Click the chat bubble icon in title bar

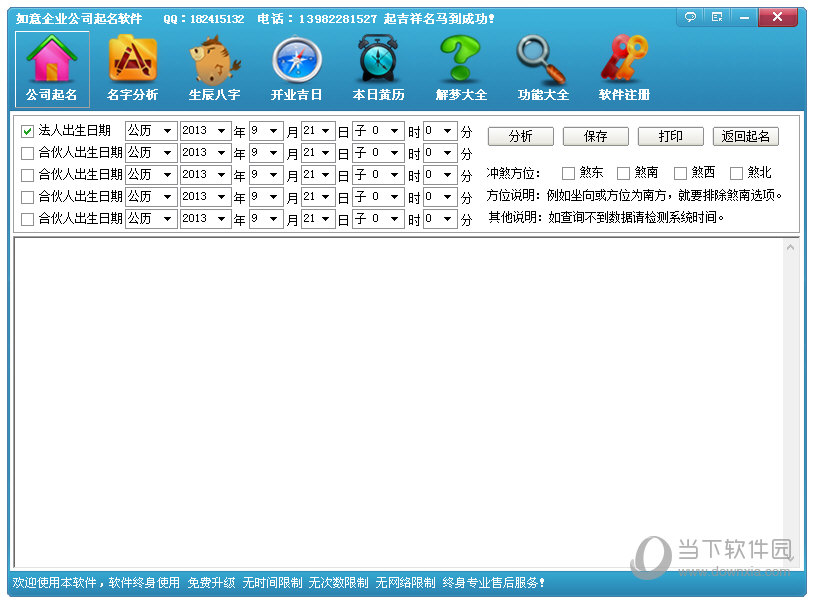click(690, 17)
